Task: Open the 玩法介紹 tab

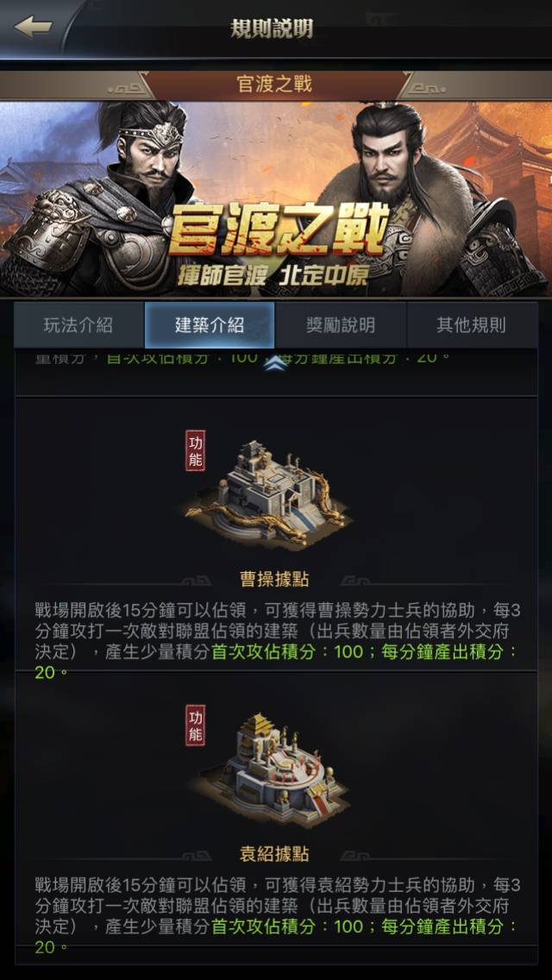Action: [x=78, y=325]
